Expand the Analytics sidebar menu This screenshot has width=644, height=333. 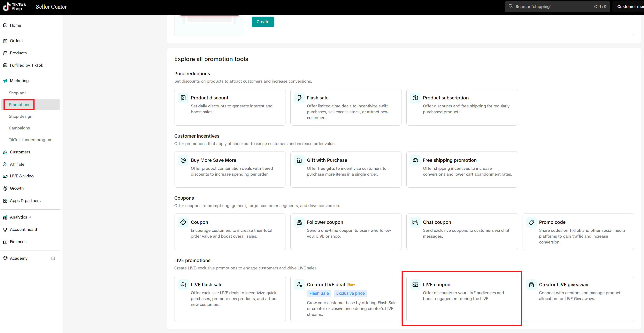coord(18,217)
